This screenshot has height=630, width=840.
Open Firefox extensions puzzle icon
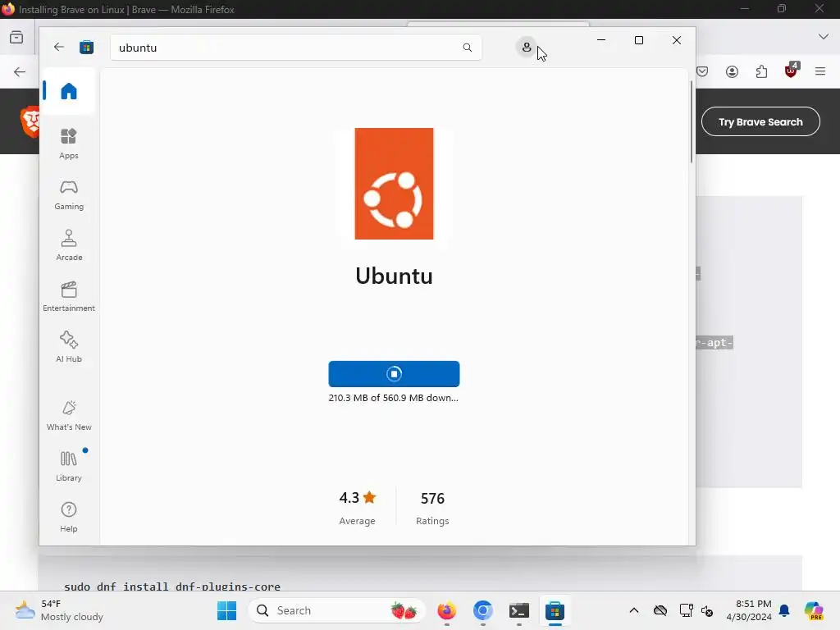pos(761,71)
